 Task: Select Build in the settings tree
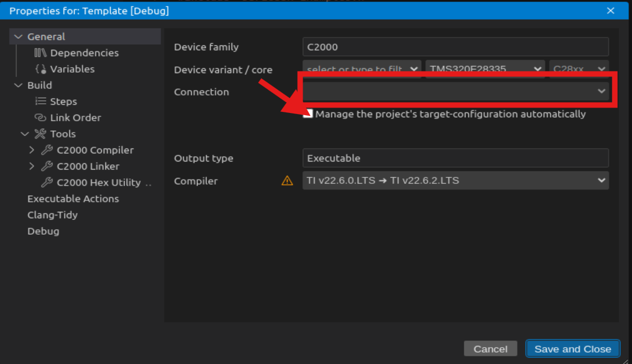(39, 85)
